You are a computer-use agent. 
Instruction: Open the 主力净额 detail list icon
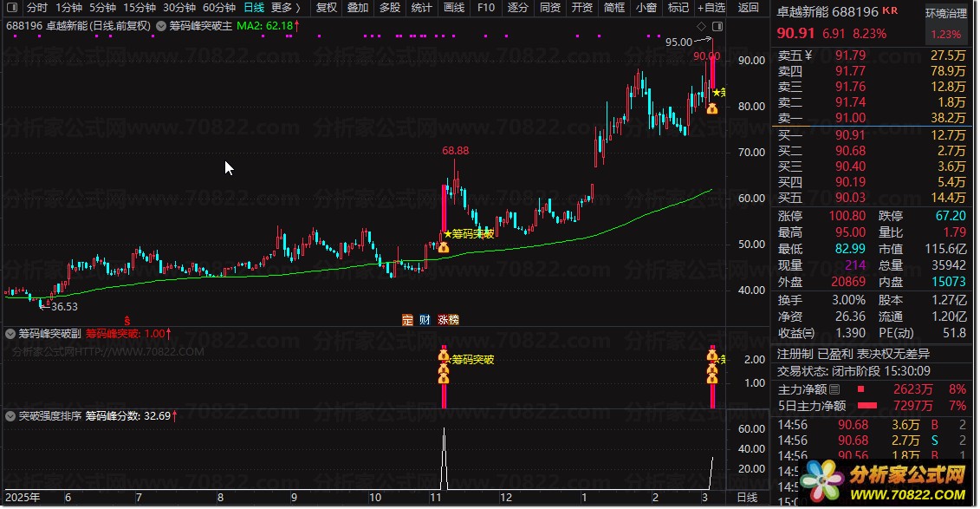(834, 389)
